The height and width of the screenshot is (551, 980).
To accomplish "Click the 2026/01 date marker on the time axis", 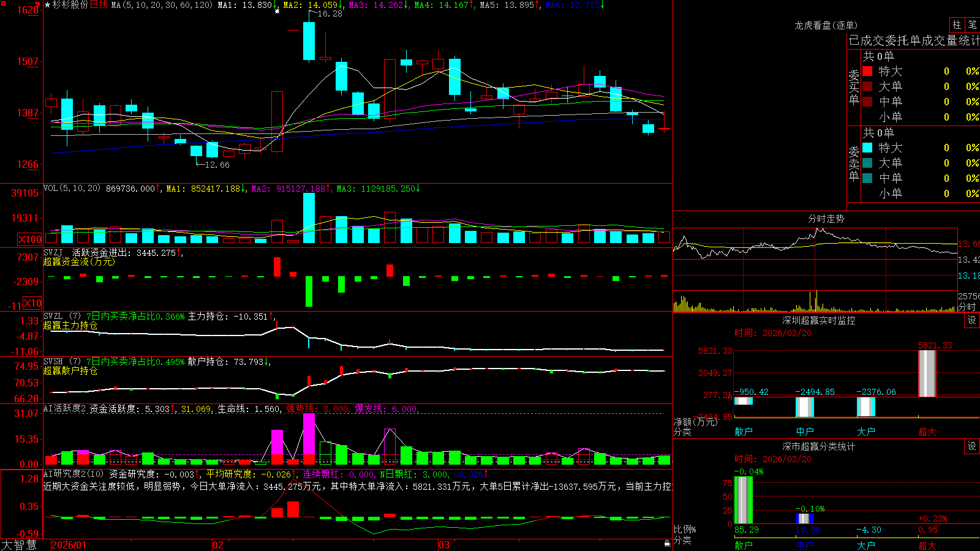I will click(69, 545).
